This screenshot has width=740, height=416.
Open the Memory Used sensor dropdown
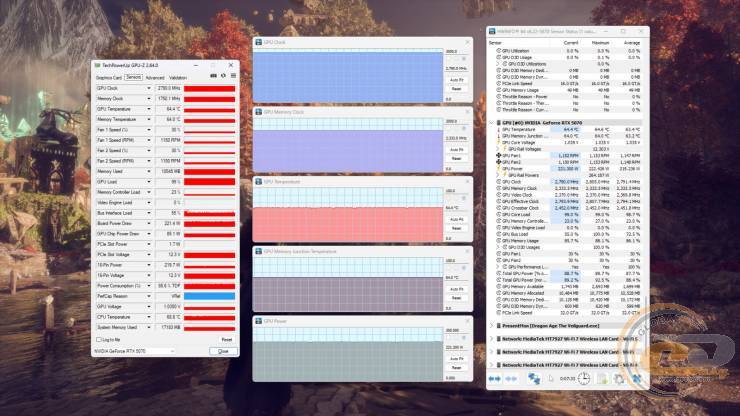point(149,171)
